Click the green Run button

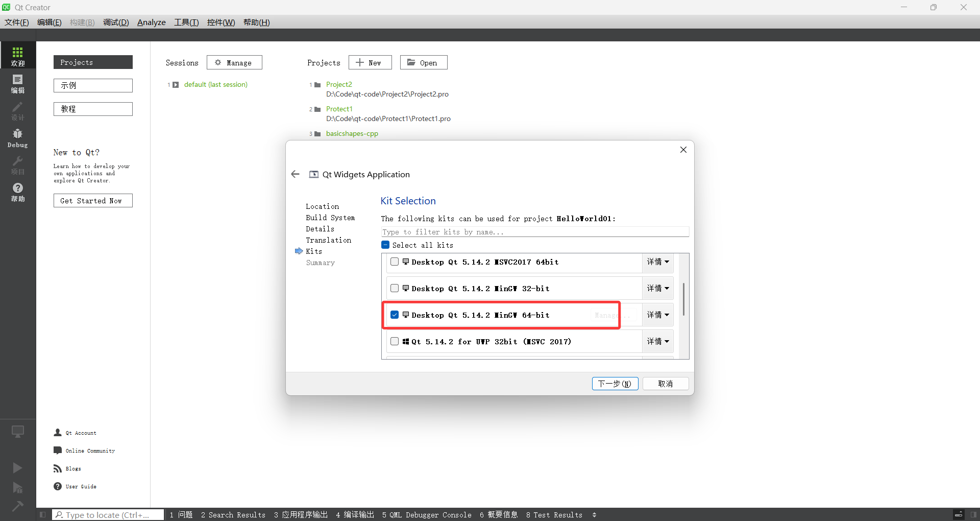17,468
